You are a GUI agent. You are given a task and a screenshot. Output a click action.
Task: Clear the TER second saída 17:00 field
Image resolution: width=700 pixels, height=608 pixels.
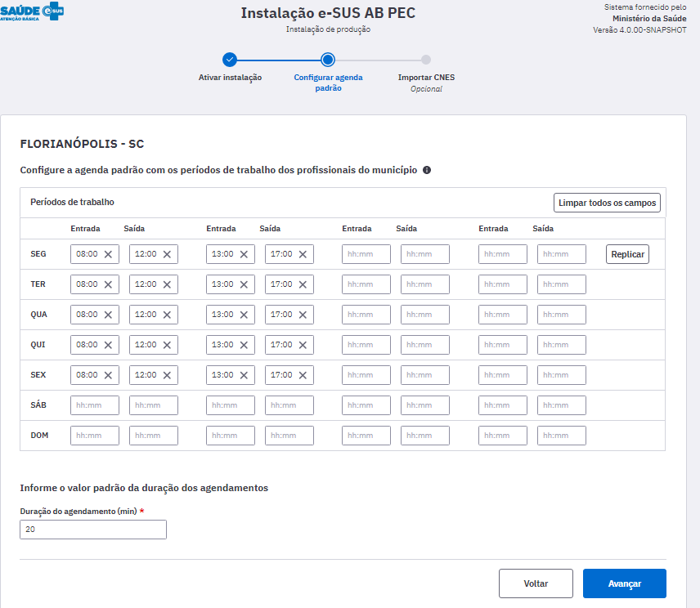(303, 284)
